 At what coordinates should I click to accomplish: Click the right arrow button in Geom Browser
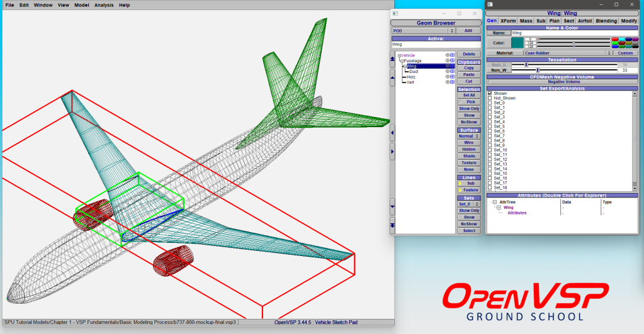click(x=393, y=152)
